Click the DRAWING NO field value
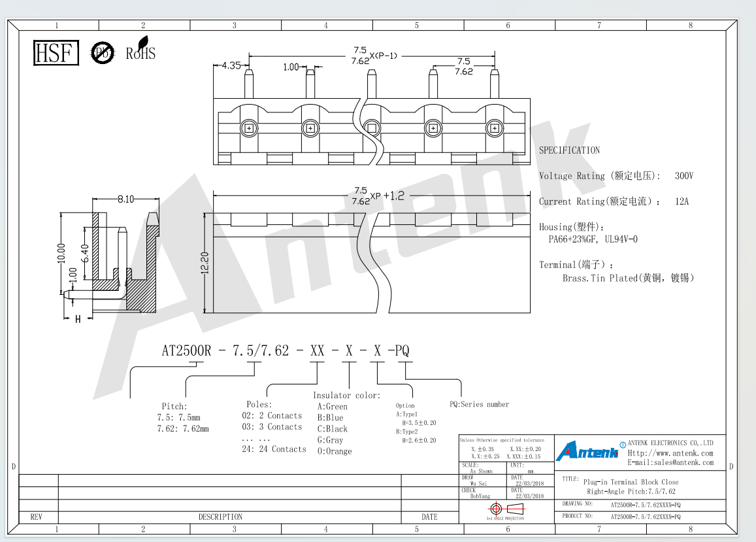This screenshot has height=542, width=756. pyautogui.click(x=646, y=505)
